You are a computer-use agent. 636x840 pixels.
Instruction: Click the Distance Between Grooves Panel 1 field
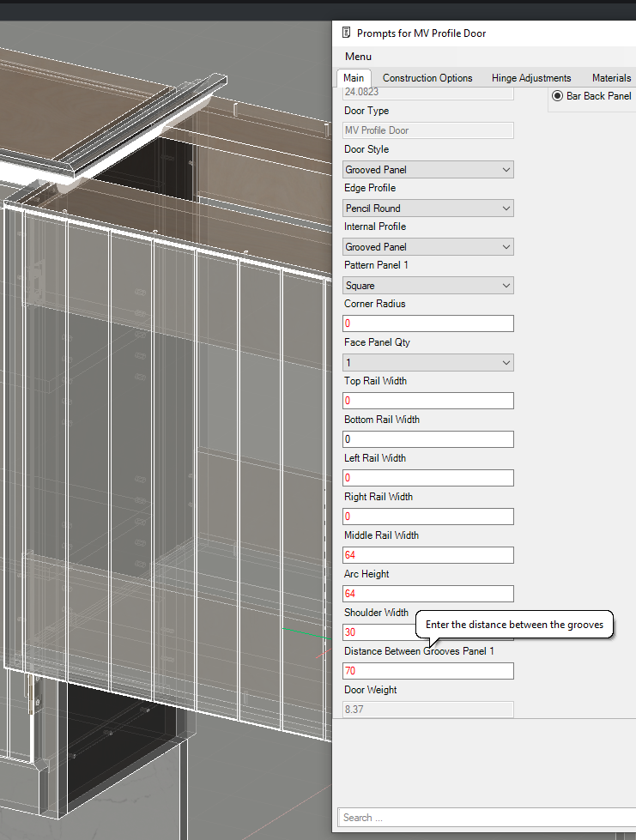(428, 671)
